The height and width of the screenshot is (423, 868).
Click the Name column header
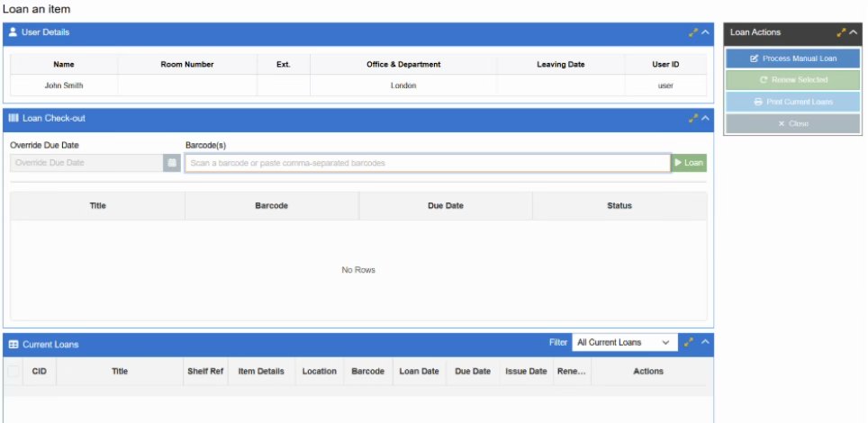coord(64,64)
